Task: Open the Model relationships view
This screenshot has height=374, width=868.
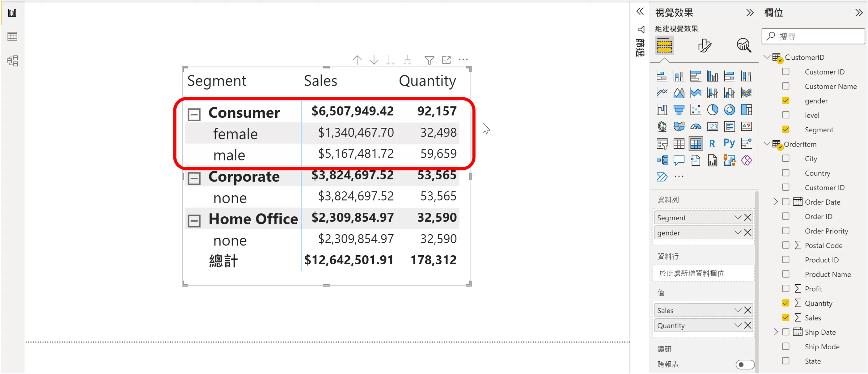Action: [12, 61]
